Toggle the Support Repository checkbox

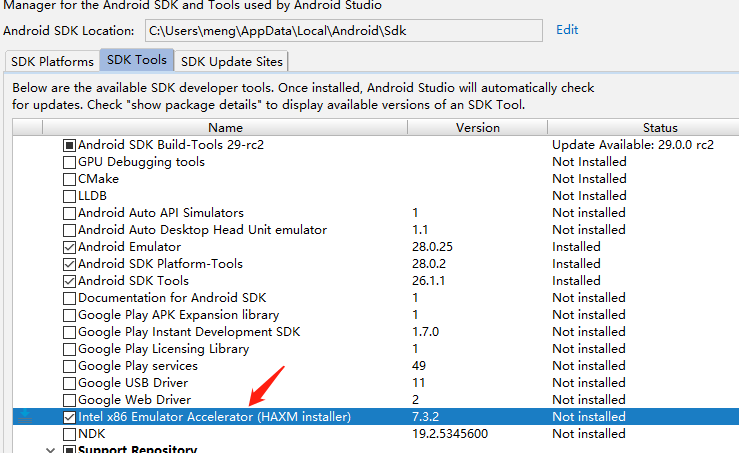click(69, 449)
